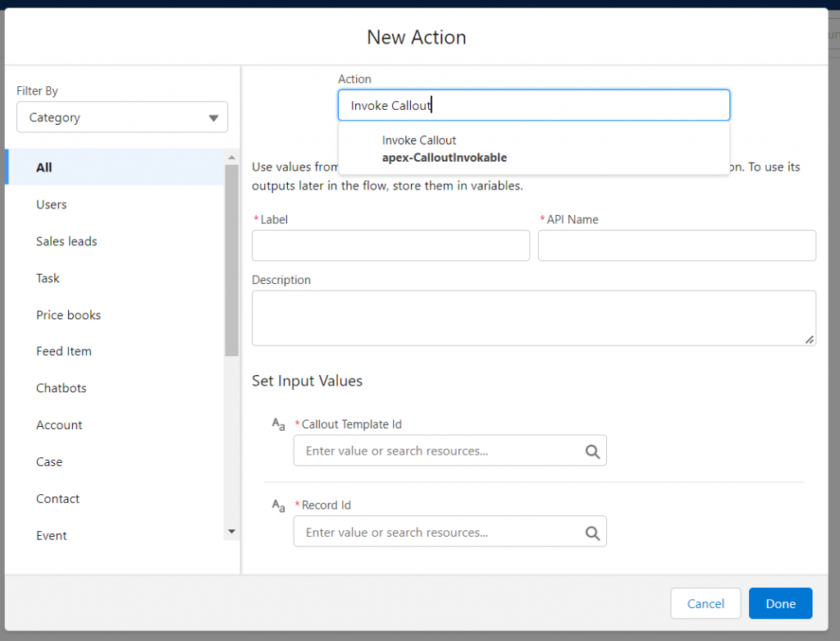840x641 pixels.
Task: Click the Cancel button
Action: 705,603
